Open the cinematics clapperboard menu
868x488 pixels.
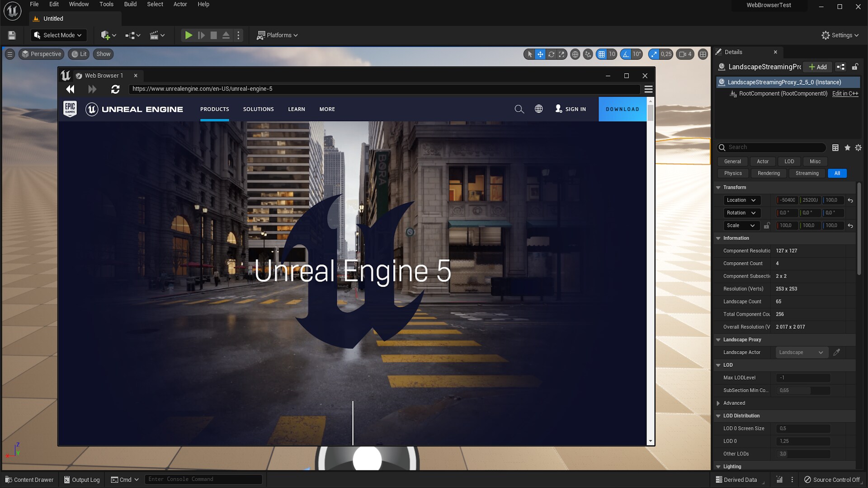coord(157,35)
